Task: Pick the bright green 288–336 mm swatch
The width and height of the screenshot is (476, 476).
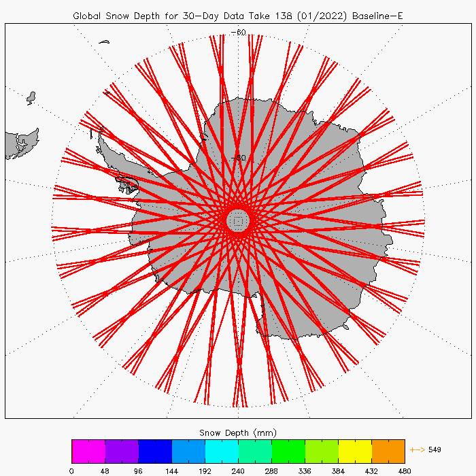Action: click(x=288, y=451)
